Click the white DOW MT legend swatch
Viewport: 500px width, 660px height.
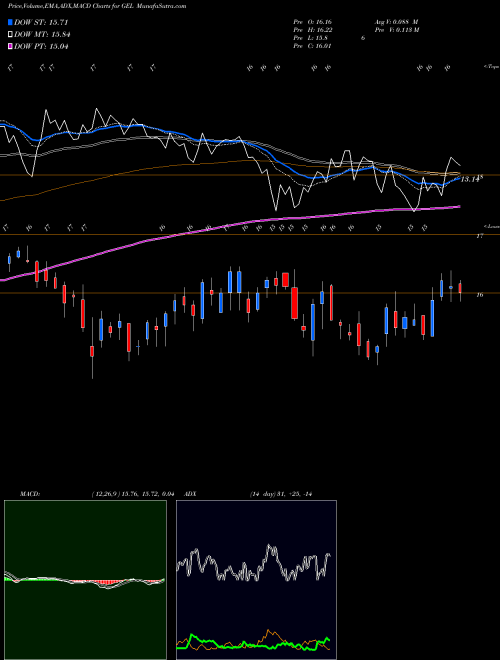pos(10,35)
